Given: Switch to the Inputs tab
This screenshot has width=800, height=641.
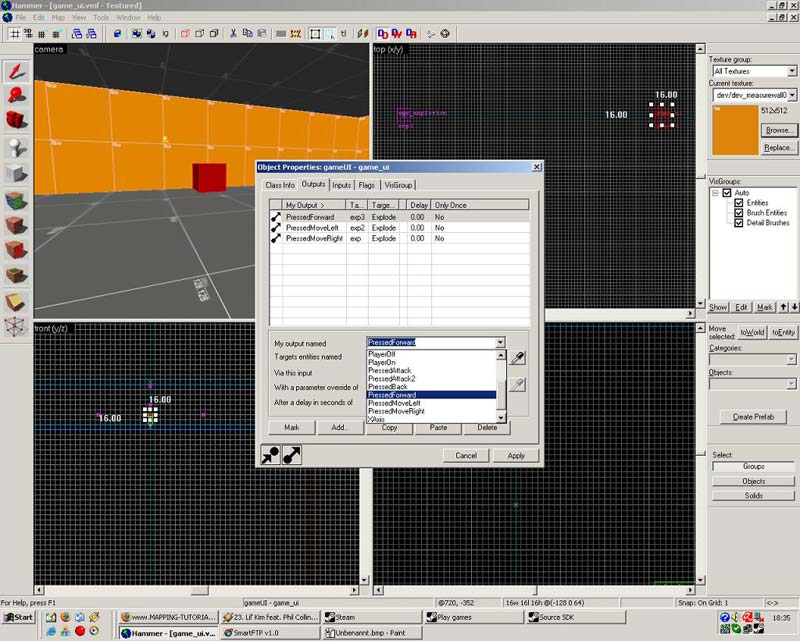Looking at the screenshot, I should [x=341, y=185].
